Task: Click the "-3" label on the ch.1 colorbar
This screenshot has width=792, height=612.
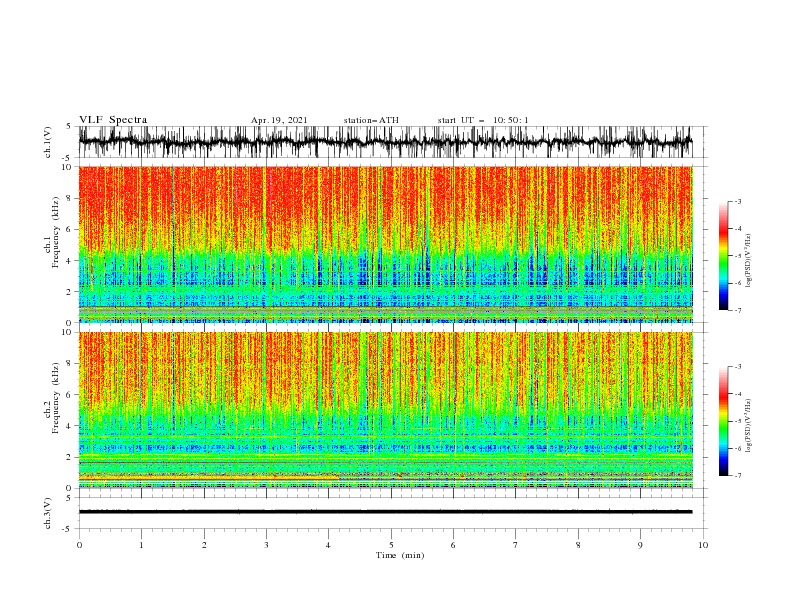Action: tap(737, 201)
